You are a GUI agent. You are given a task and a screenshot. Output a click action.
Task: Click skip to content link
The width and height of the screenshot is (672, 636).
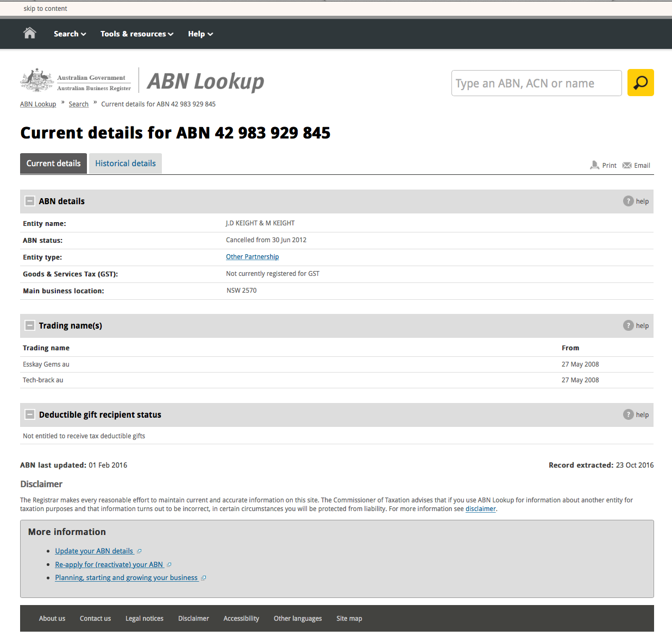click(x=46, y=9)
